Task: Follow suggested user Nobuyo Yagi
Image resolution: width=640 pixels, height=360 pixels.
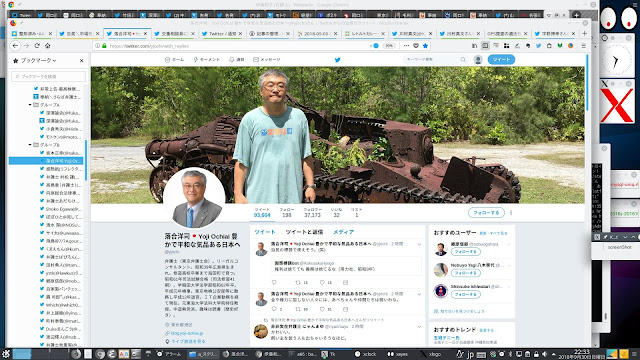Action: coord(465,273)
